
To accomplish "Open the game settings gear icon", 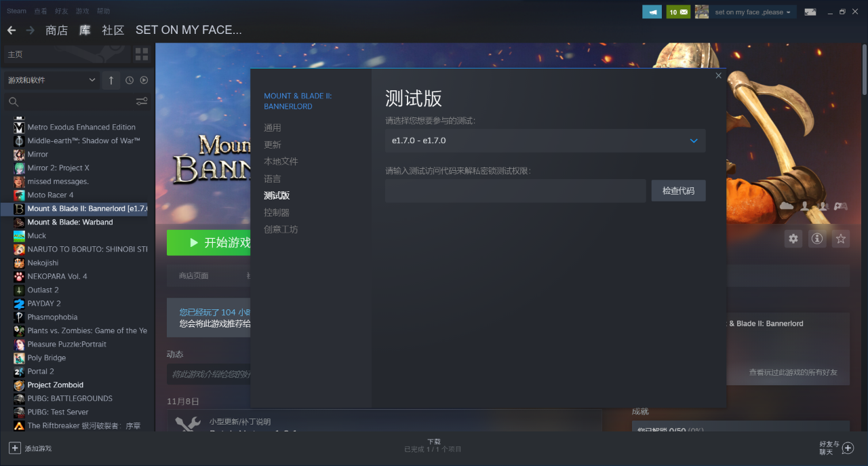I will coord(793,239).
